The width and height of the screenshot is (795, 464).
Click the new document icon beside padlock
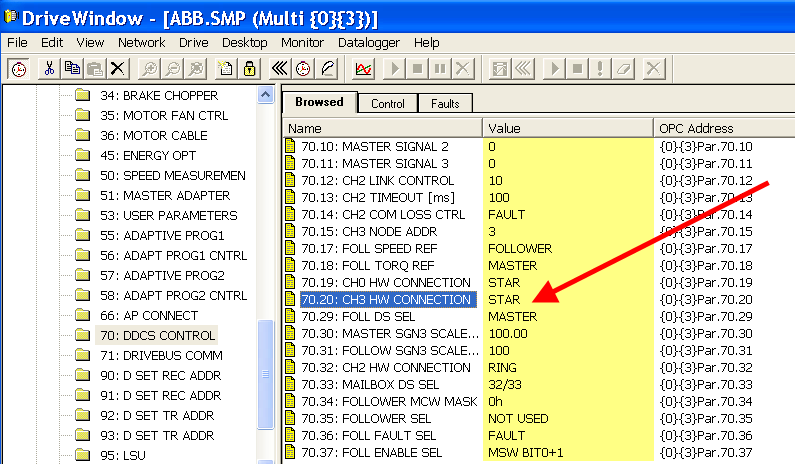pos(225,68)
